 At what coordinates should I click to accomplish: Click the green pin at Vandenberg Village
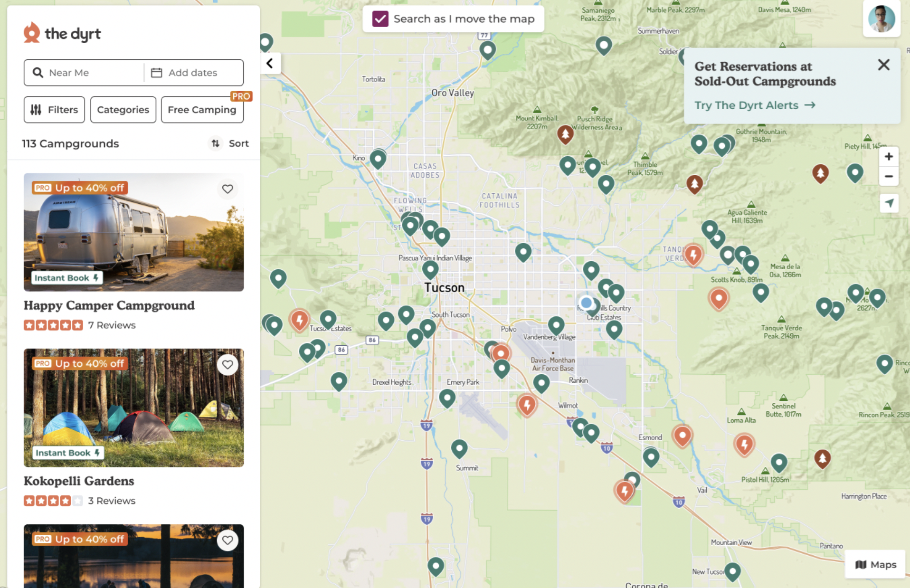coord(556,325)
